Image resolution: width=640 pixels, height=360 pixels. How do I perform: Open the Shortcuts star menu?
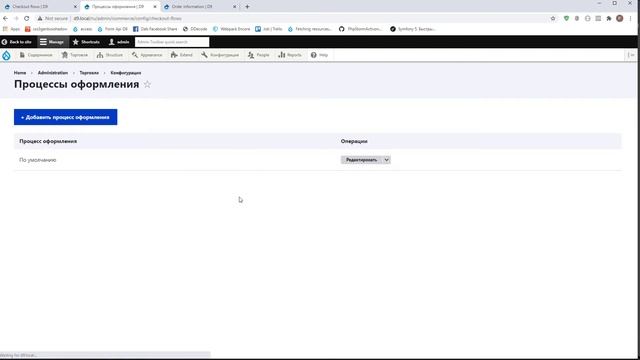coord(86,42)
